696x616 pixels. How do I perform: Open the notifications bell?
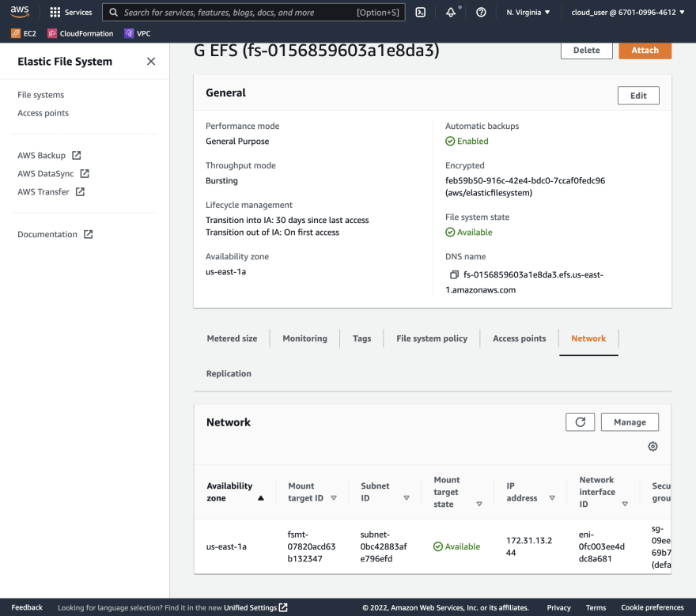(x=451, y=13)
